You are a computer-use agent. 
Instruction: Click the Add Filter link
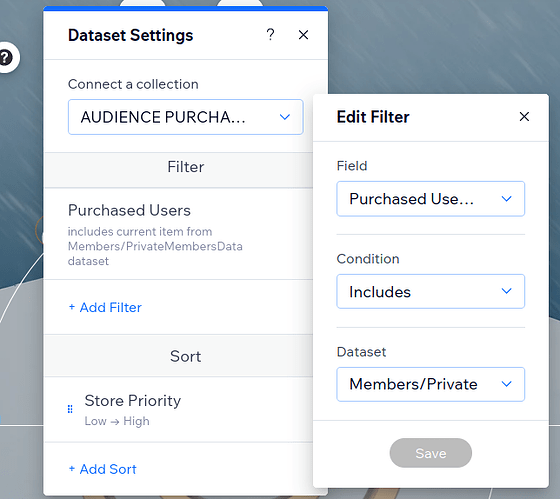pyautogui.click(x=105, y=307)
